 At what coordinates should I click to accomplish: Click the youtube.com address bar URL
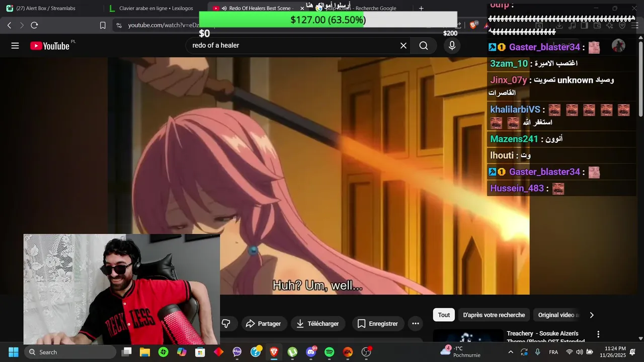(x=164, y=25)
